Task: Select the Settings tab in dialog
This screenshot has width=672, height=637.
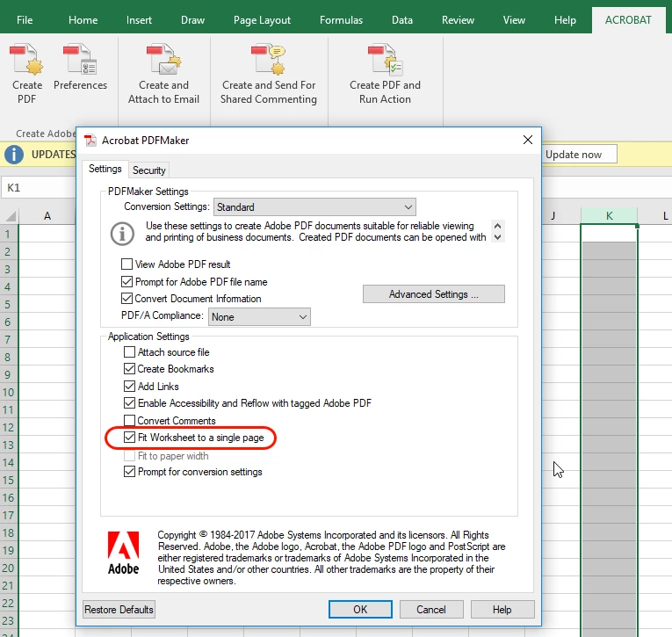Action: tap(105, 169)
